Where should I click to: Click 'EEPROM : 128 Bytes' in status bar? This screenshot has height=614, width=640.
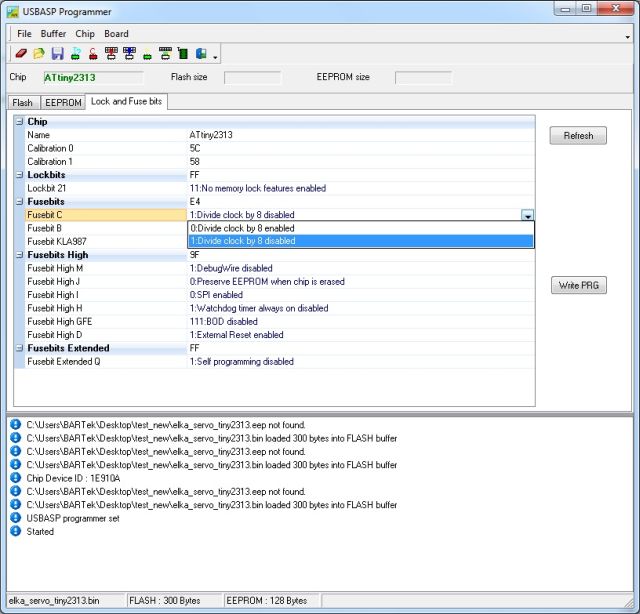(x=267, y=601)
